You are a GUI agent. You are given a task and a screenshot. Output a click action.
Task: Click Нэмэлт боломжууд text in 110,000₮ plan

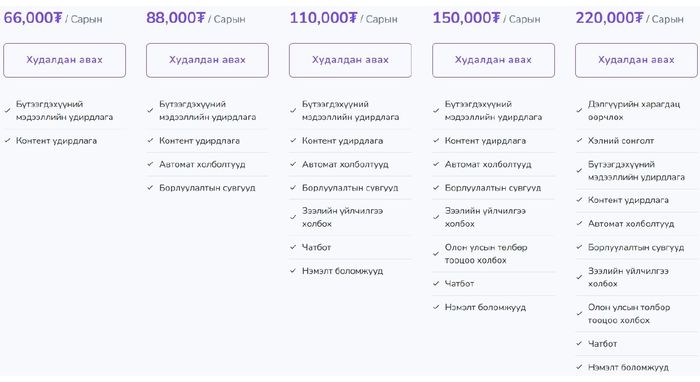(x=342, y=271)
